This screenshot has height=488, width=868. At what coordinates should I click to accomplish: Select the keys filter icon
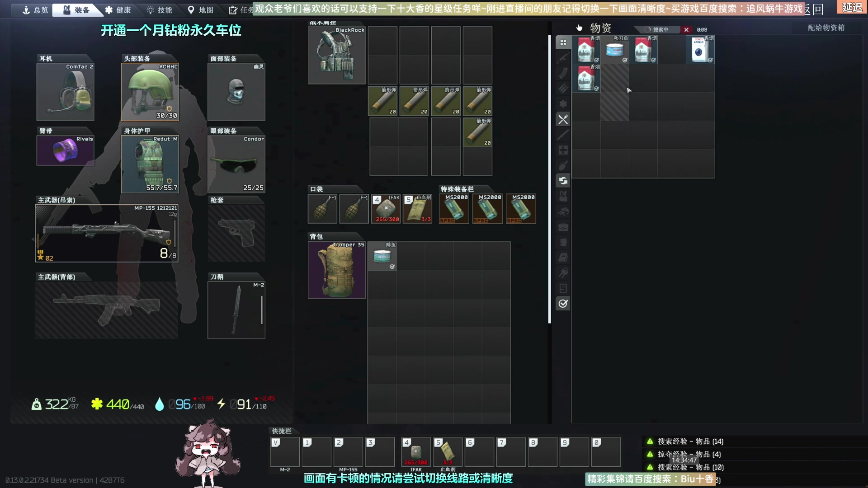pyautogui.click(x=563, y=273)
